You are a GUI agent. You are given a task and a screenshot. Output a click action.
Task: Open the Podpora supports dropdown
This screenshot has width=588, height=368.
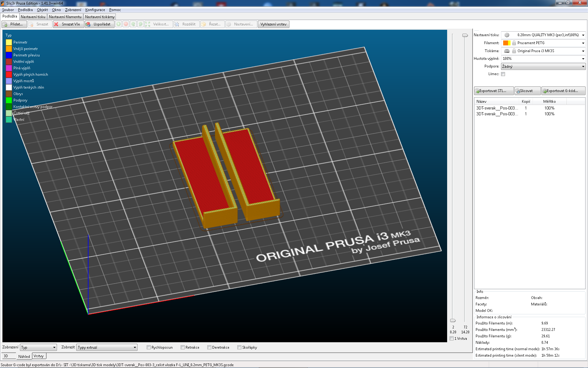click(x=543, y=66)
